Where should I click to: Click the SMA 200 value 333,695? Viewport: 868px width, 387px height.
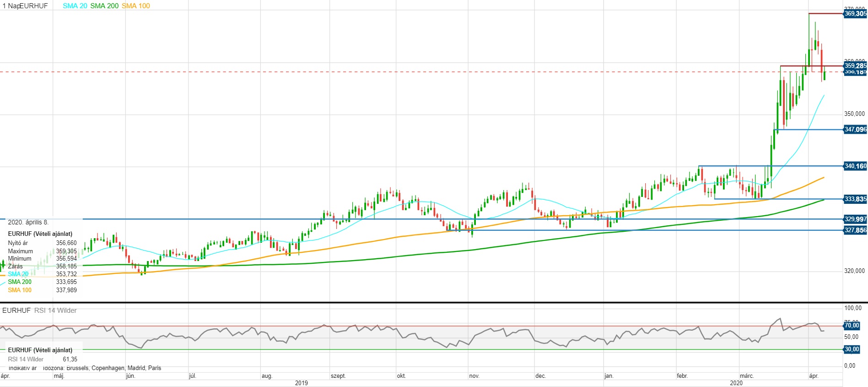point(66,282)
